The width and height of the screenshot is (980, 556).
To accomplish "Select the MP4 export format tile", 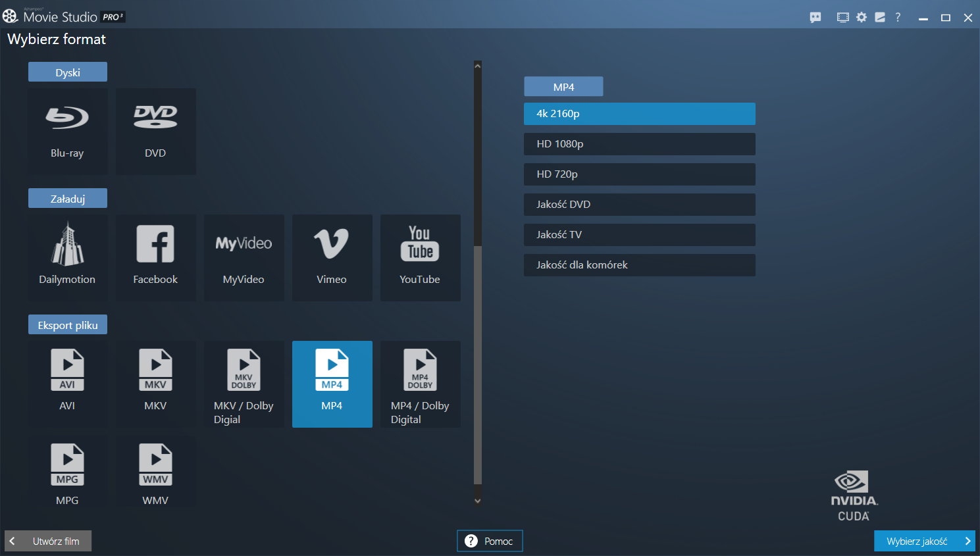I will 332,384.
